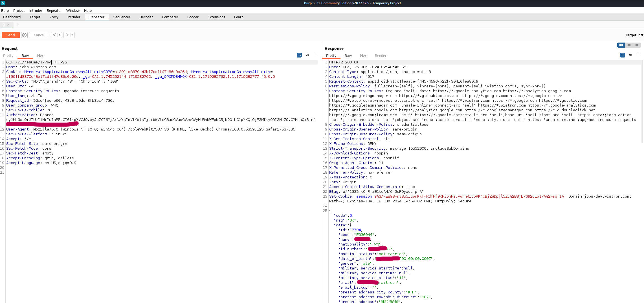
Task: Close Repeater tab 1
Action: click(8, 25)
